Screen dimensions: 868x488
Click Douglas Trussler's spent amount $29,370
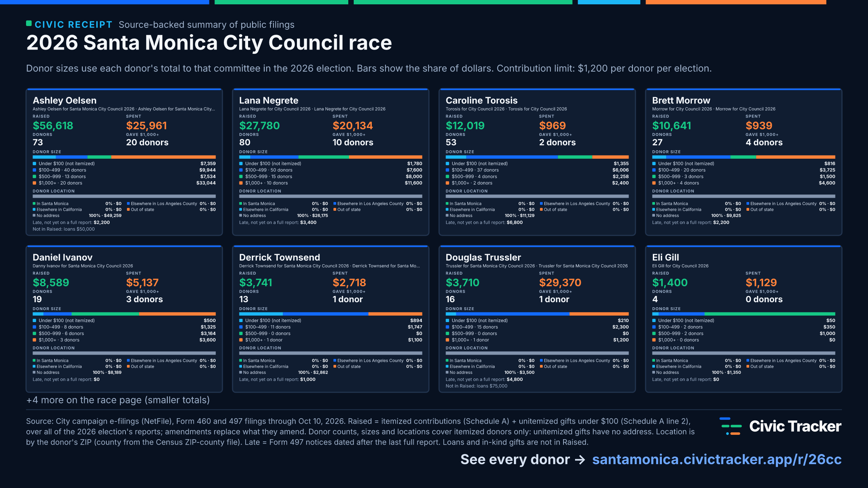click(x=560, y=283)
